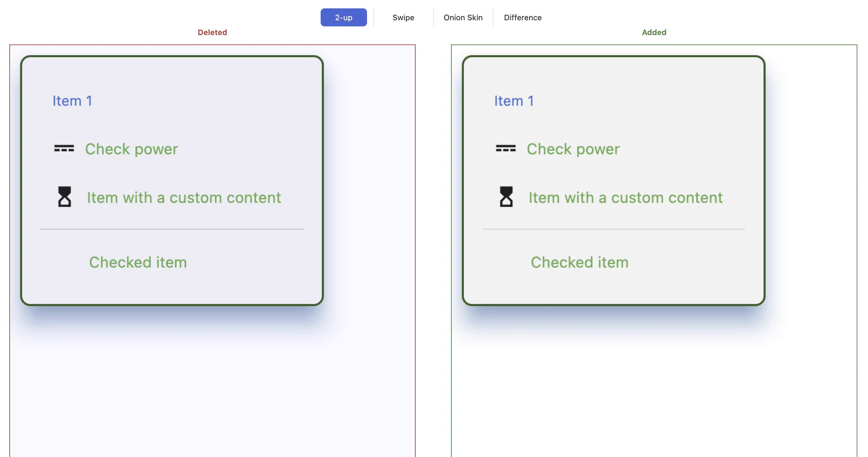Click 'Checked item' in Added image
868x457 pixels.
click(x=579, y=262)
